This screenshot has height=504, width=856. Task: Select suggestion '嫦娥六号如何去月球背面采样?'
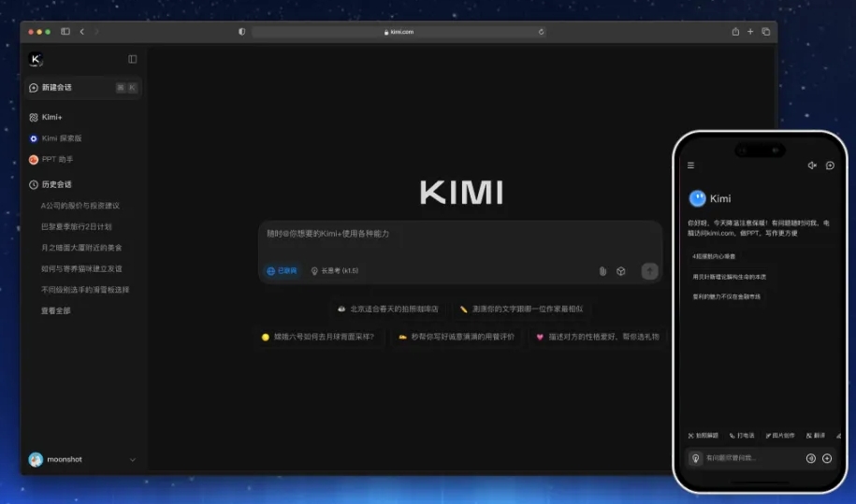[x=318, y=337]
